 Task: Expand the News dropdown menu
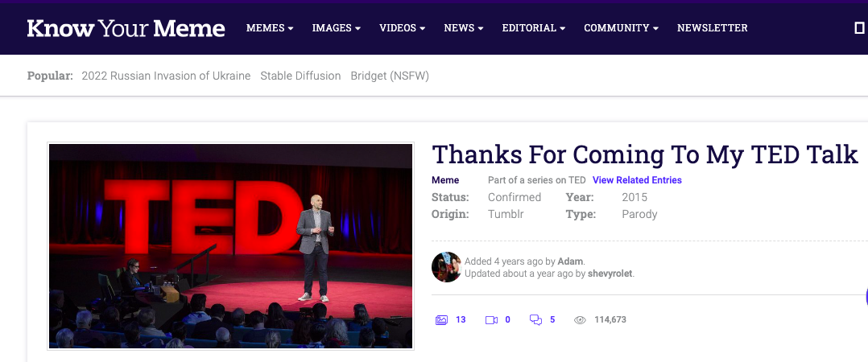(463, 28)
